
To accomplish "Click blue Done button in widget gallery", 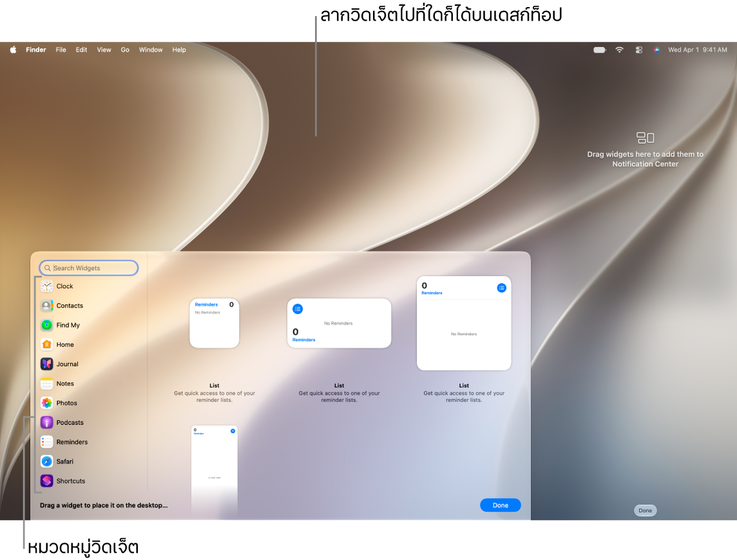I will click(x=500, y=505).
